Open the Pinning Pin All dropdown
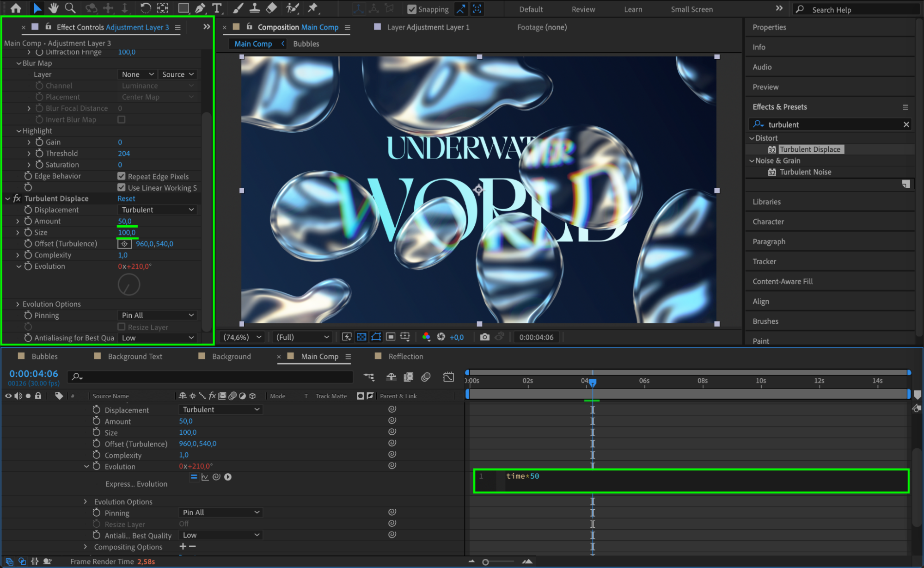 tap(158, 315)
